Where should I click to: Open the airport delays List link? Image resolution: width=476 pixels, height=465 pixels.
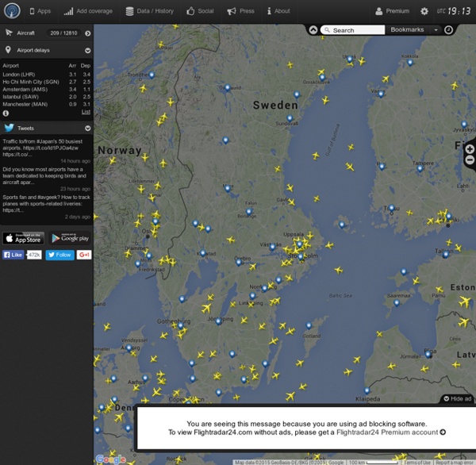coord(86,112)
